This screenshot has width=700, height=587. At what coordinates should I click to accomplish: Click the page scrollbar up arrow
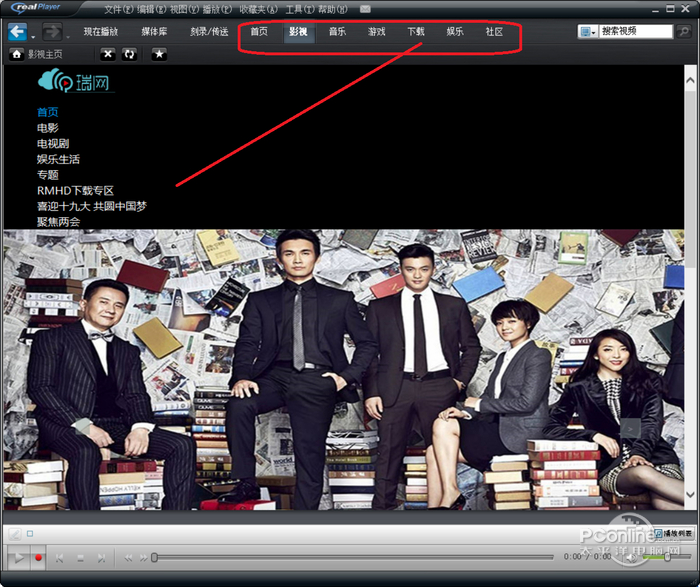690,80
